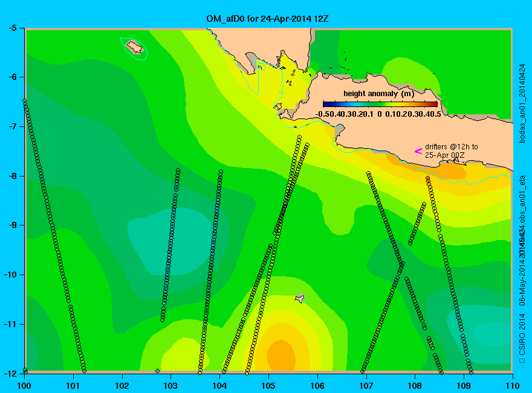
Task: Click the y-axis label "-7"
Action: (12, 126)
